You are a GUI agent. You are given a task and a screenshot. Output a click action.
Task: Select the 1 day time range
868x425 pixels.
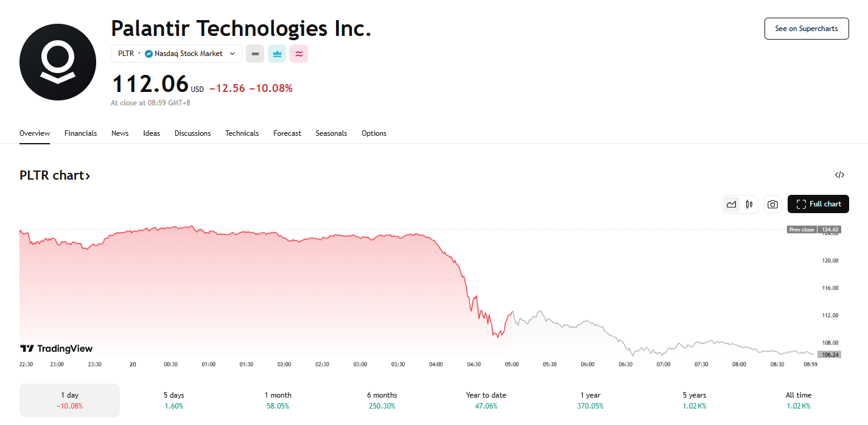click(x=69, y=400)
